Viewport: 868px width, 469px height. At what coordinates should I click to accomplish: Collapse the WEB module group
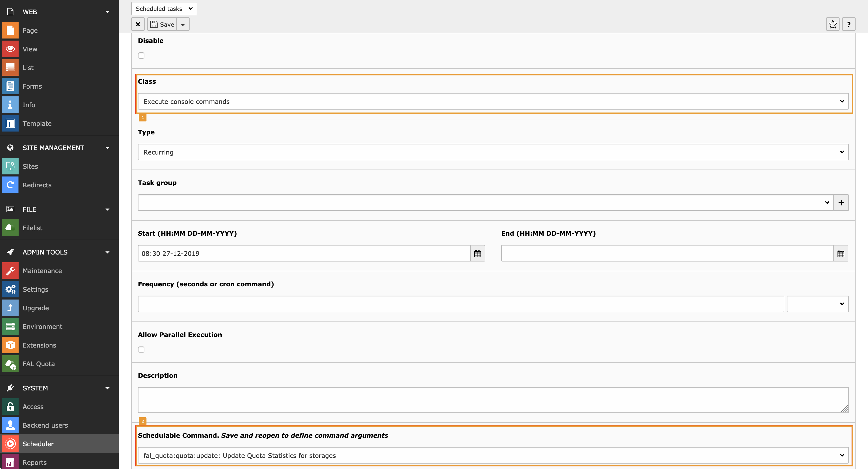tap(107, 12)
